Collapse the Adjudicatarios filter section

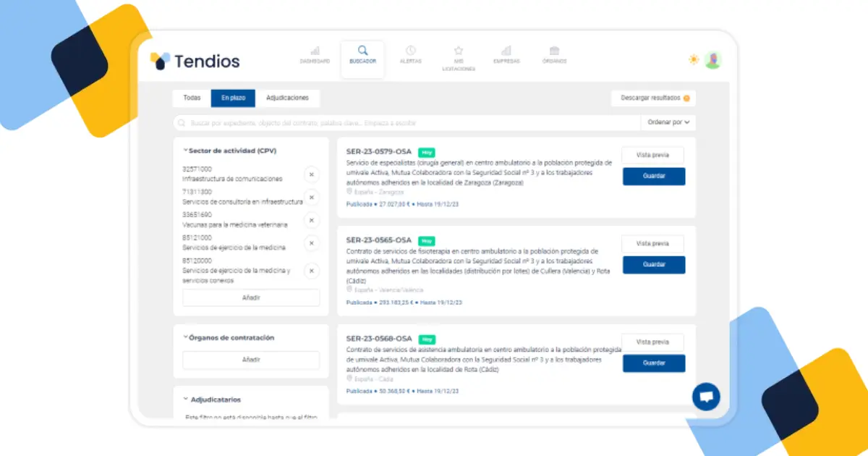pyautogui.click(x=186, y=400)
